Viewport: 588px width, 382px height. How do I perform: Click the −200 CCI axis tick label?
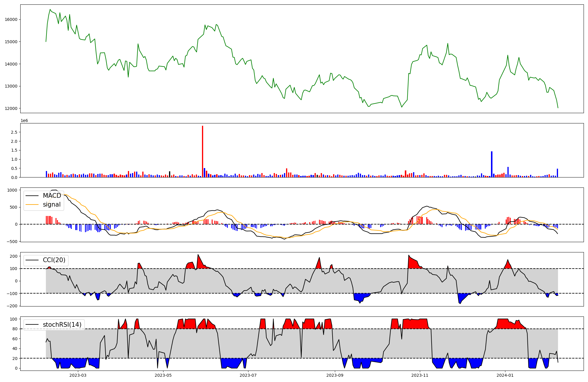point(12,306)
